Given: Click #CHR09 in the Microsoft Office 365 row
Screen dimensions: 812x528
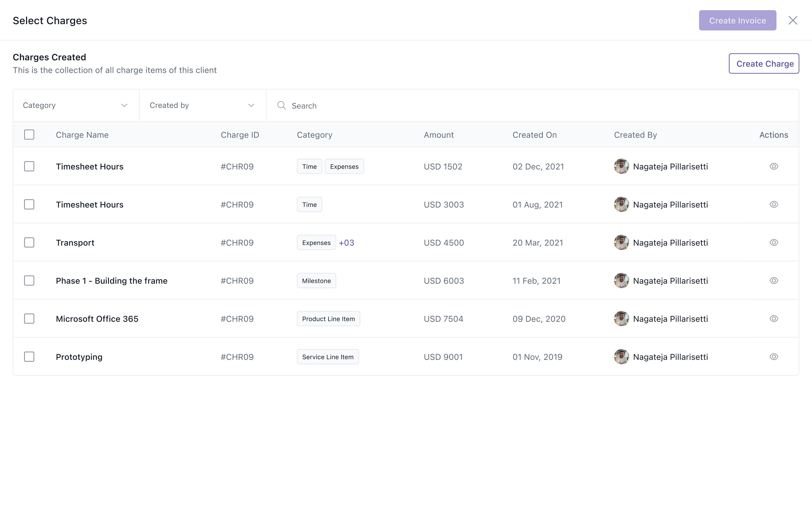Looking at the screenshot, I should (x=237, y=319).
